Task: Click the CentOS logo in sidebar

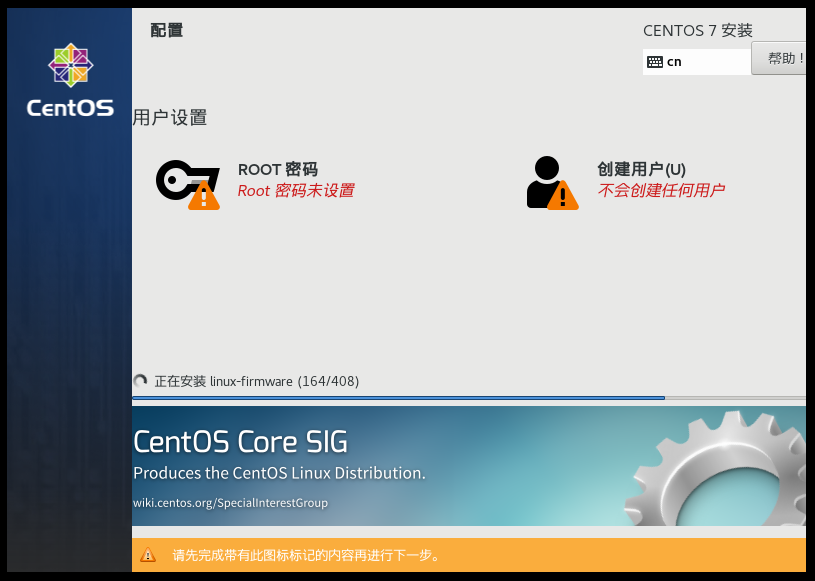Action: [x=70, y=80]
